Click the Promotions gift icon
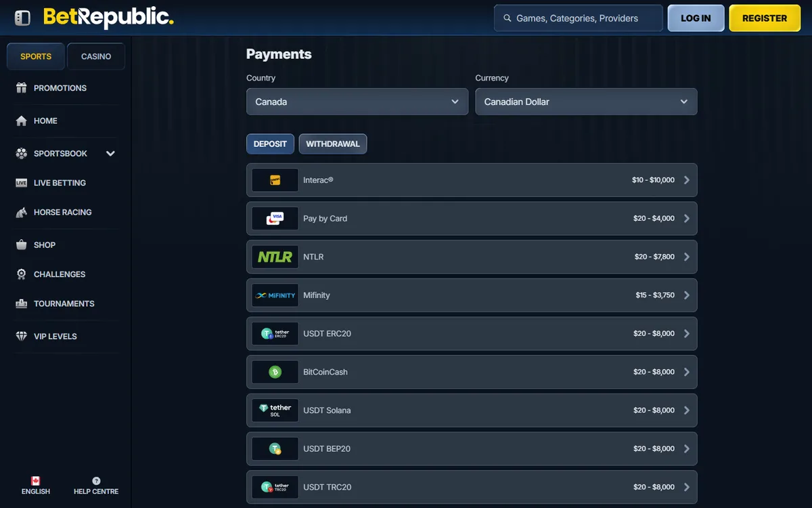Screen dimensions: 812x508 coord(22,88)
